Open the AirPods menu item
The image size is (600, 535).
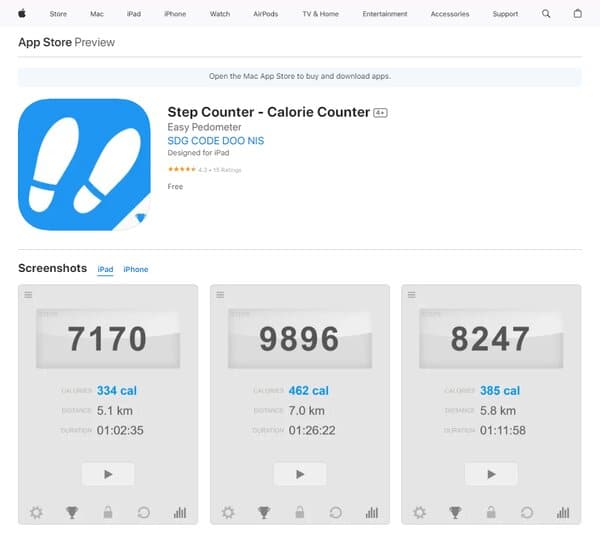(266, 14)
